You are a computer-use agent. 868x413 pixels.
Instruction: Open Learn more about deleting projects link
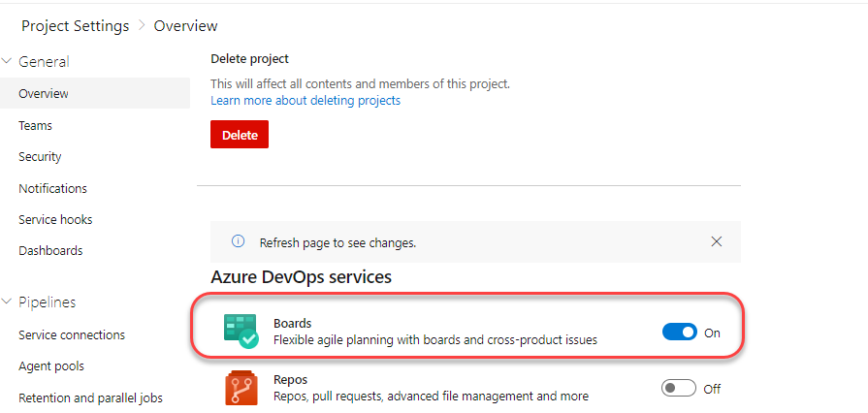click(305, 100)
